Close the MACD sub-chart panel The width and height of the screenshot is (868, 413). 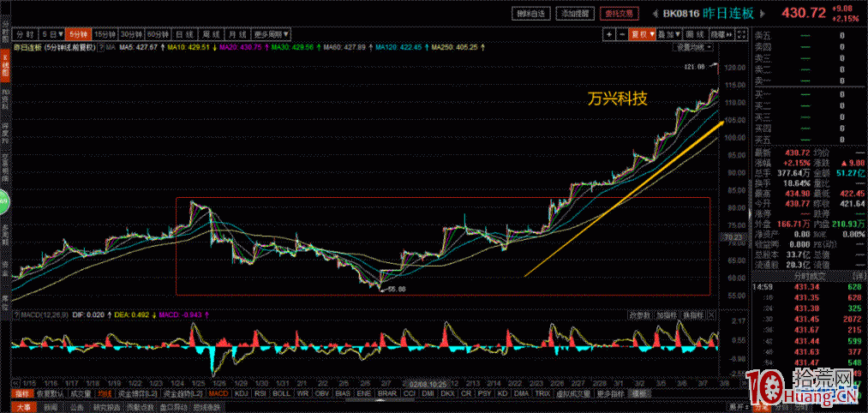pyautogui.click(x=711, y=314)
